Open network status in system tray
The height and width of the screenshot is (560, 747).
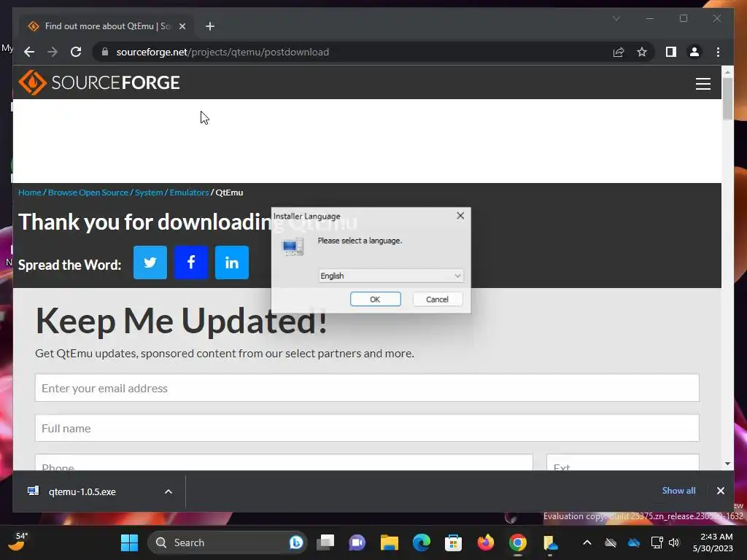pos(657,542)
